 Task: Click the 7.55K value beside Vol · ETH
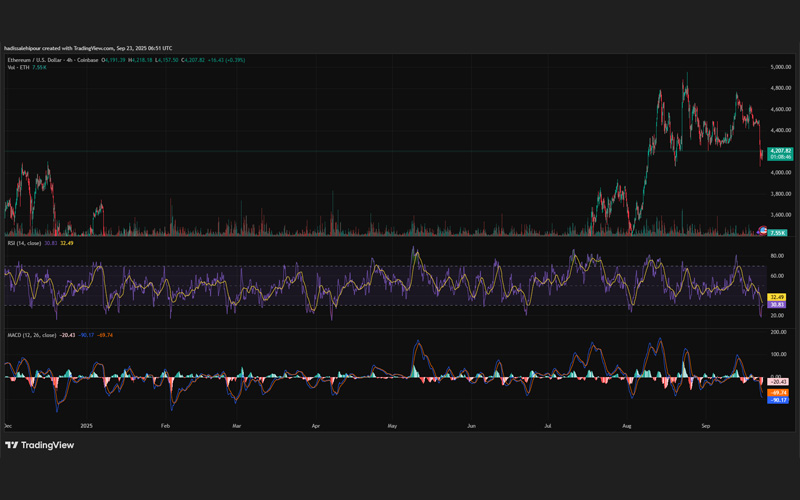click(39, 67)
